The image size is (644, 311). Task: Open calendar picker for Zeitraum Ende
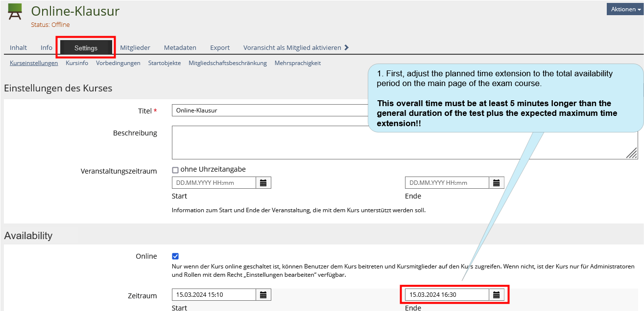(x=497, y=295)
